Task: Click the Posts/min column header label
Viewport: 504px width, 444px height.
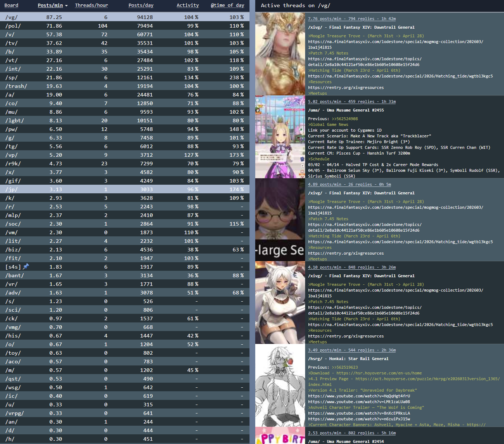Action: point(50,5)
